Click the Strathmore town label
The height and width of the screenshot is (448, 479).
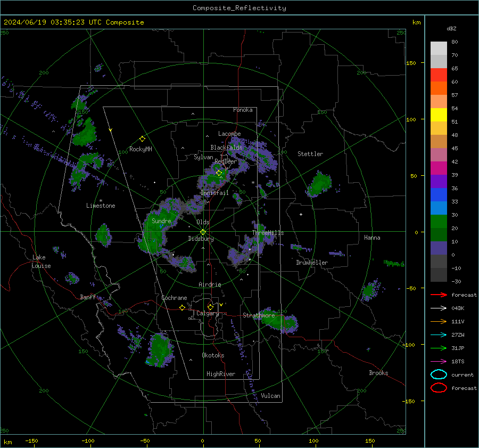[x=259, y=315]
